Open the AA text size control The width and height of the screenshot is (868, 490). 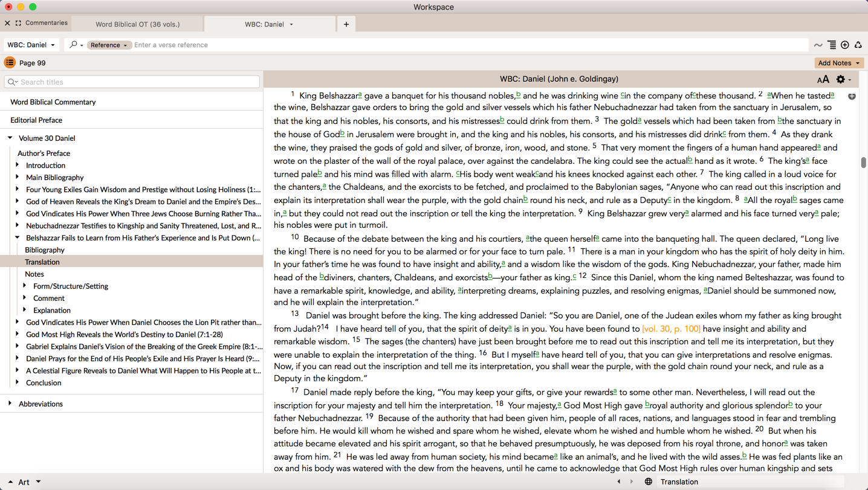tap(823, 80)
